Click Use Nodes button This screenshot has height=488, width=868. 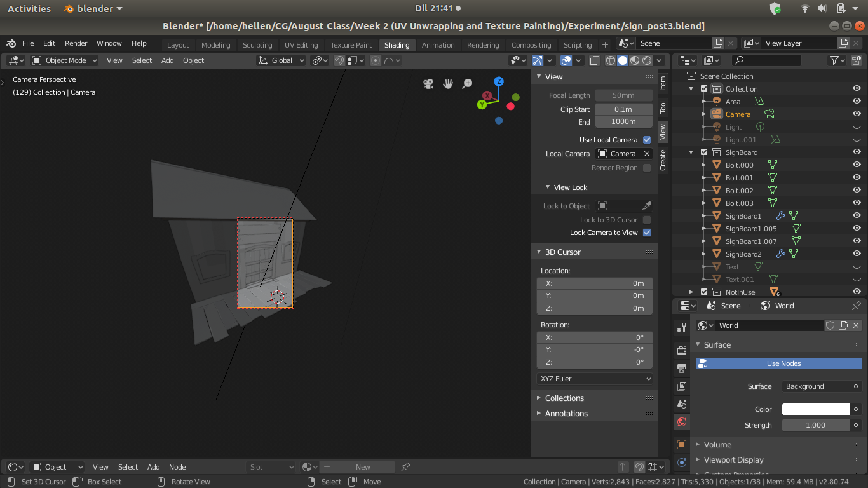[x=778, y=363]
